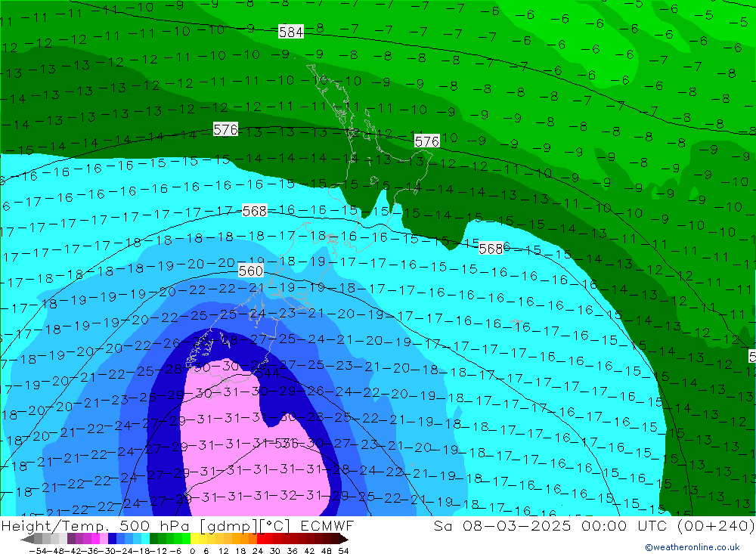Pick the dark blue legend swatch
Image resolution: width=756 pixels, height=554 pixels.
pos(112,539)
